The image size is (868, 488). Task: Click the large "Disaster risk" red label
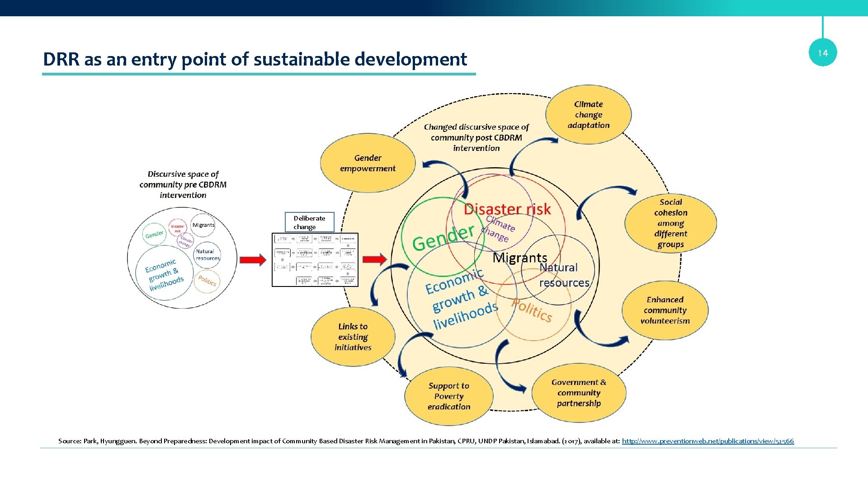click(x=507, y=209)
